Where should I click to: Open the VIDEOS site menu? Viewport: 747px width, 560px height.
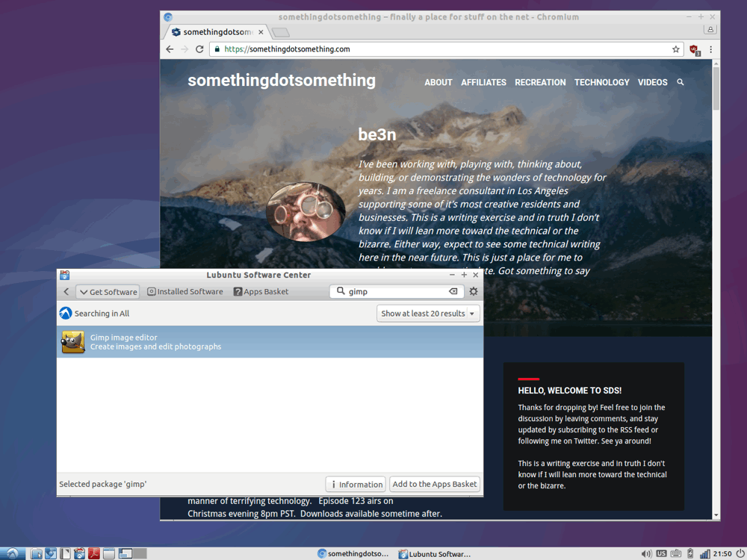click(653, 82)
